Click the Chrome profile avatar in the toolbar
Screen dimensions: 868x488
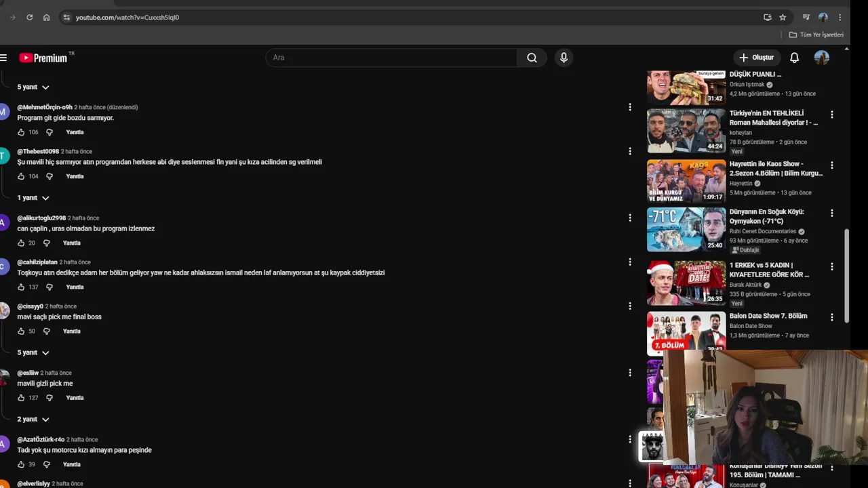pyautogui.click(x=823, y=17)
